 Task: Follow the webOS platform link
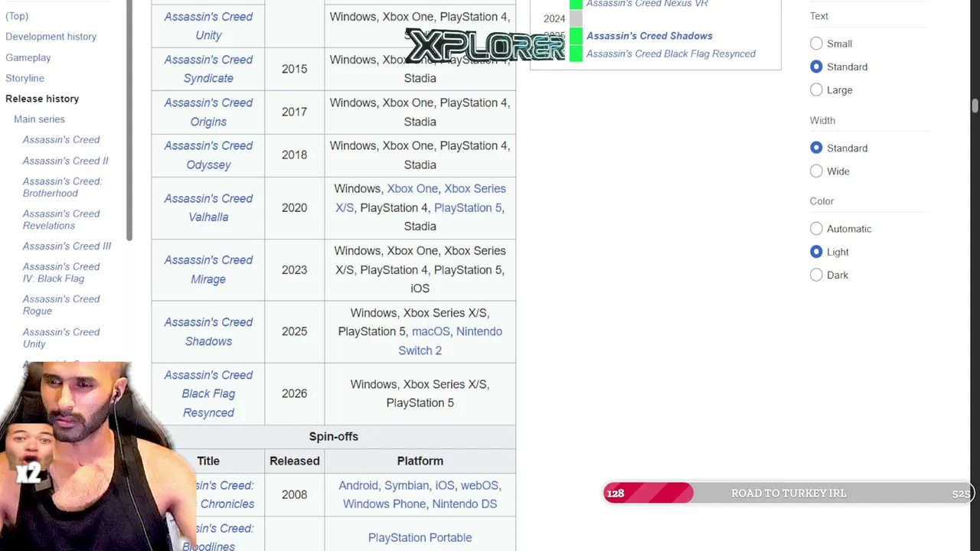tap(479, 485)
